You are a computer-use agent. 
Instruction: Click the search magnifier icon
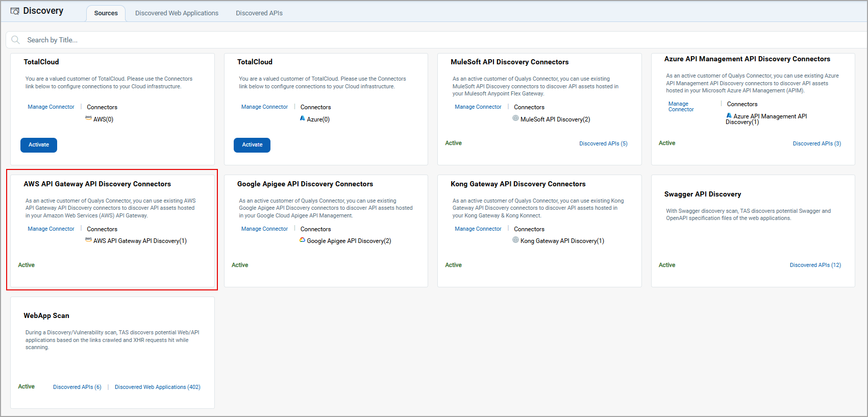click(x=16, y=40)
